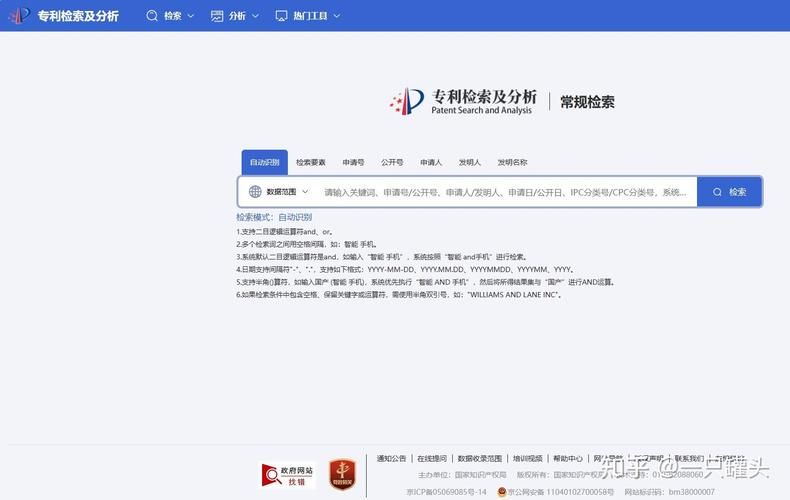Switch to the 发明名称 tab

(x=512, y=162)
